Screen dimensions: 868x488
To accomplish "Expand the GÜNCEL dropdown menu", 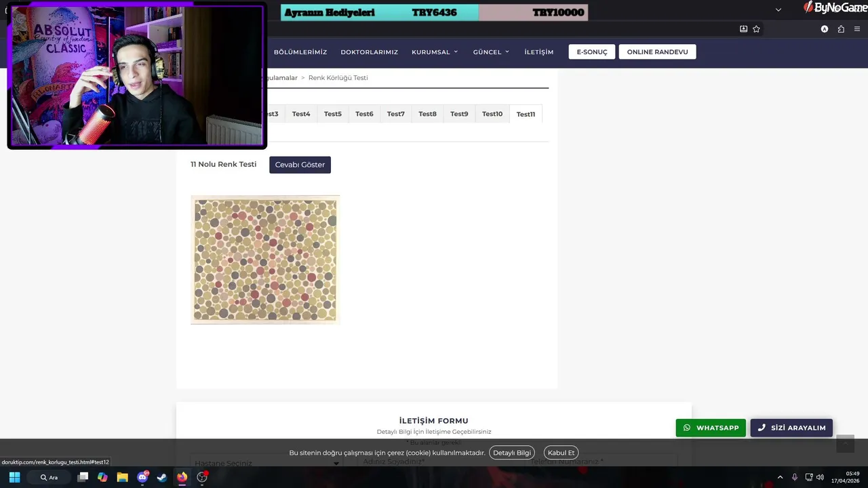I will pyautogui.click(x=491, y=52).
